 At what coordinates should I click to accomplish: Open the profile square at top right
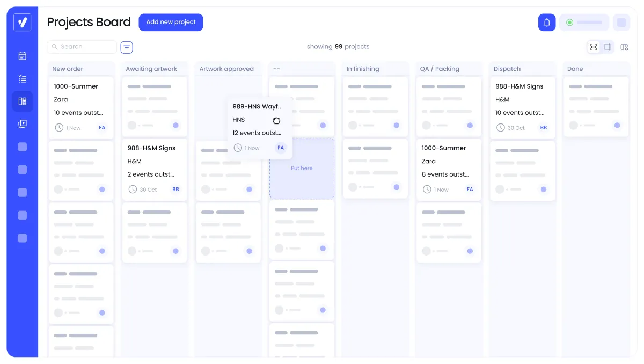point(621,23)
